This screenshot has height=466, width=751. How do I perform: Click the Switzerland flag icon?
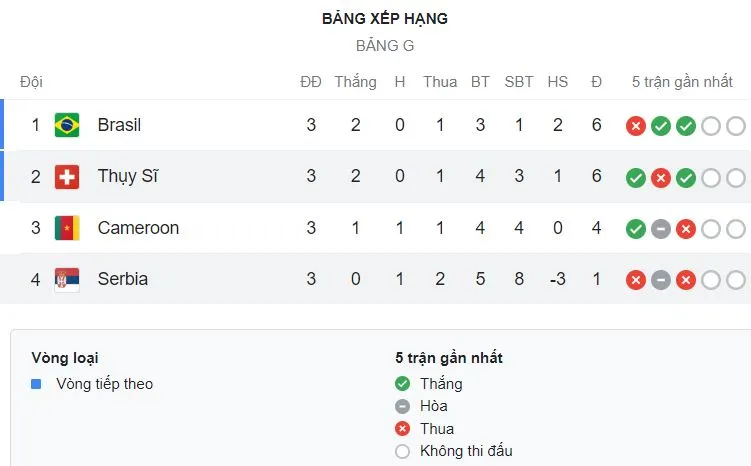tap(67, 177)
